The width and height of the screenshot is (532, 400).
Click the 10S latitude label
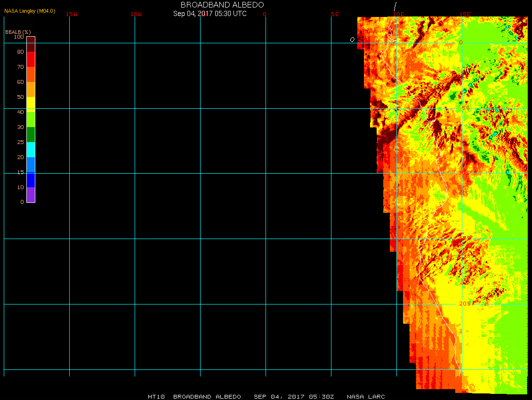pos(464,173)
